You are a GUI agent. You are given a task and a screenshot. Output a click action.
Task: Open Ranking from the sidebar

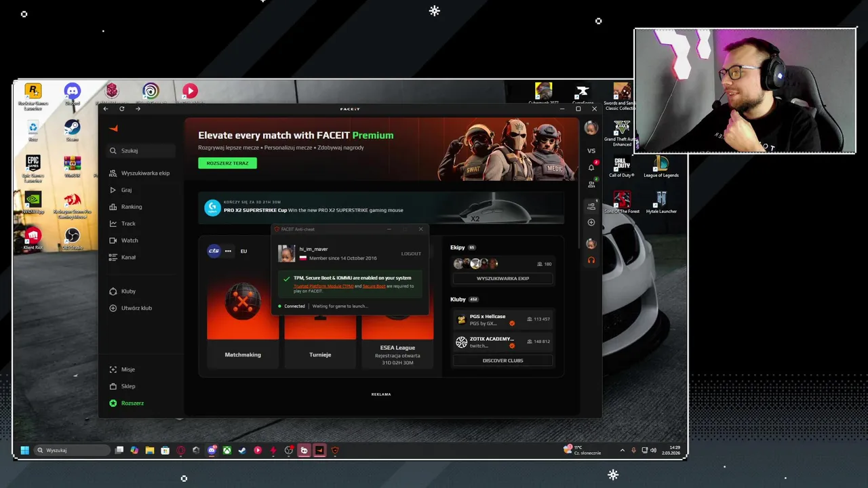pos(141,207)
